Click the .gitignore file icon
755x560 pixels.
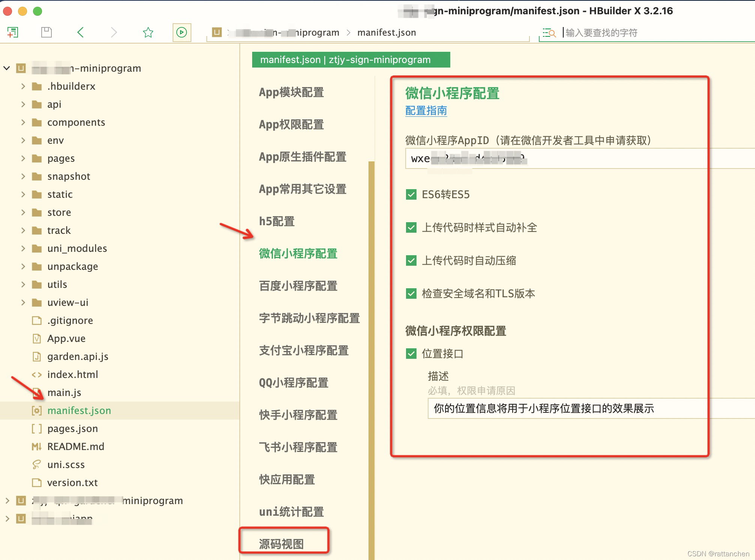(x=37, y=321)
